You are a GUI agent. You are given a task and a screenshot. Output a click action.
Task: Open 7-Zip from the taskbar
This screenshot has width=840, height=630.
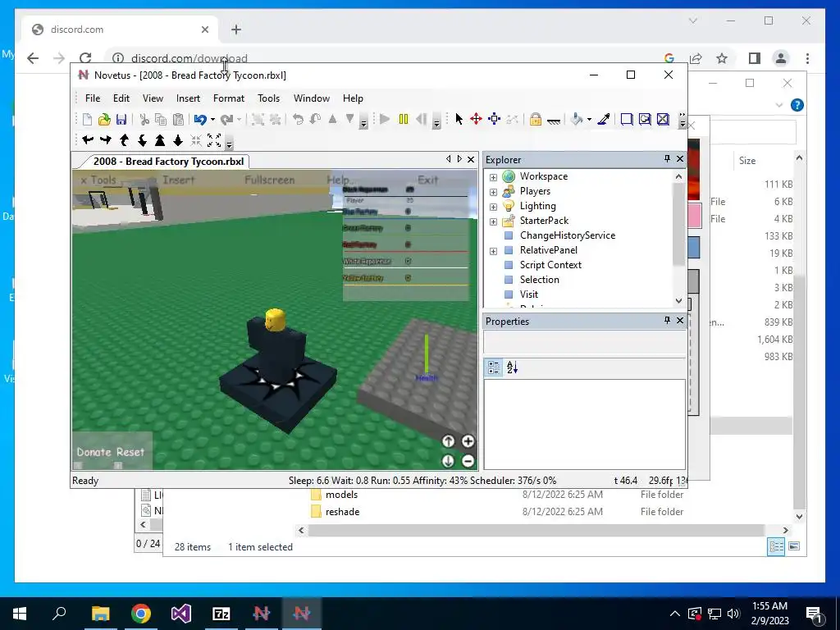tap(221, 614)
